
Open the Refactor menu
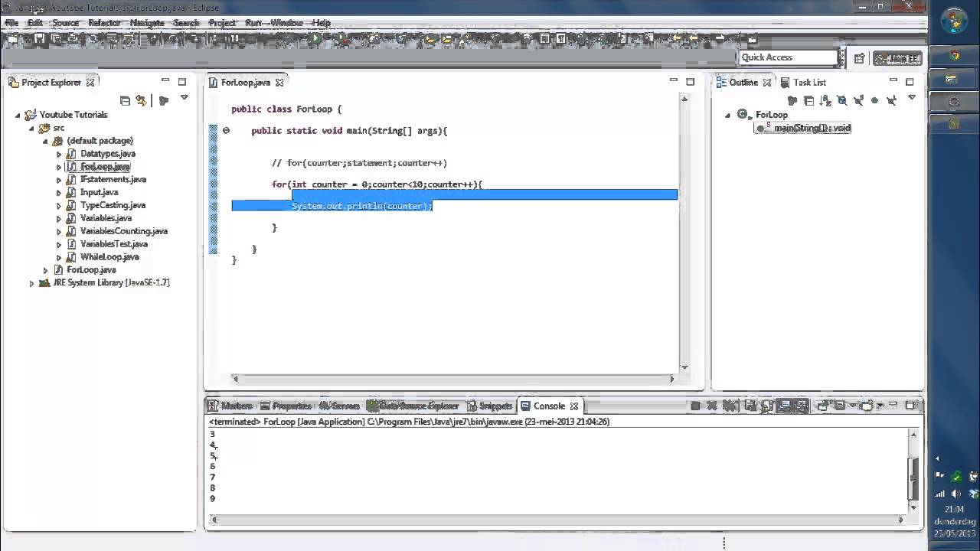tap(105, 23)
